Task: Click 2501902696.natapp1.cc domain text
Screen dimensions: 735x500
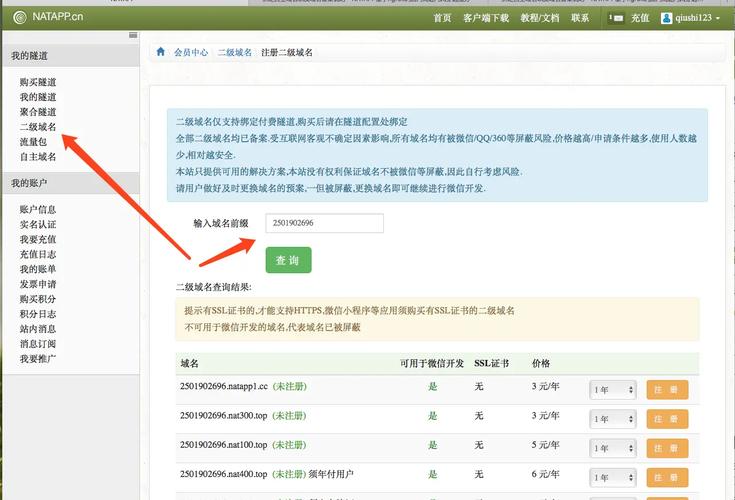Action: 224,387
